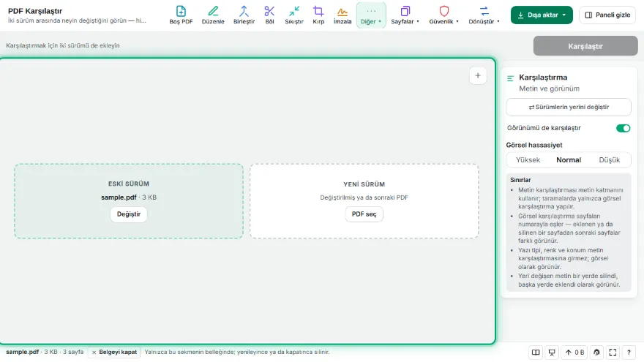Click the Görsel hassasiyet label
Screen dimensions: 644x362
(534, 145)
